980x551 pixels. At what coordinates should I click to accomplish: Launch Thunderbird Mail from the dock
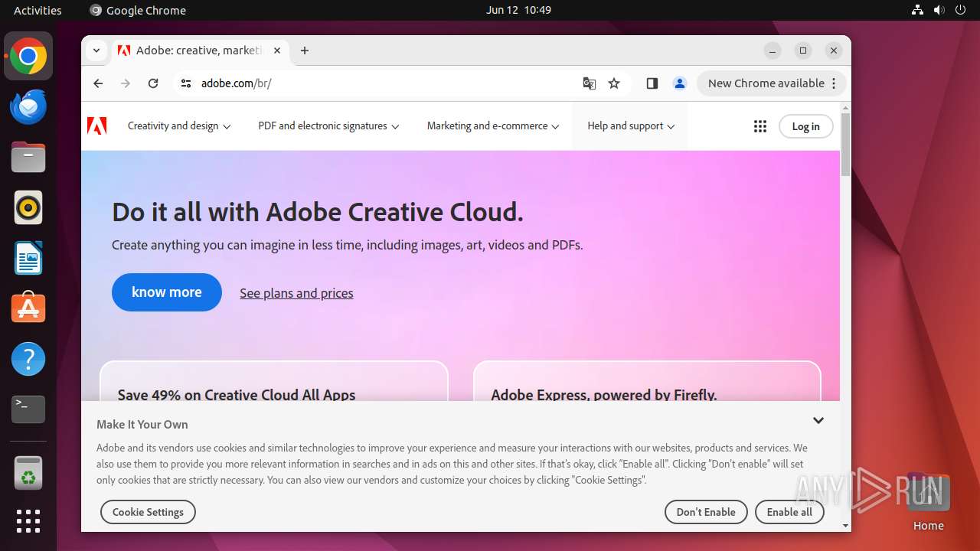(28, 107)
